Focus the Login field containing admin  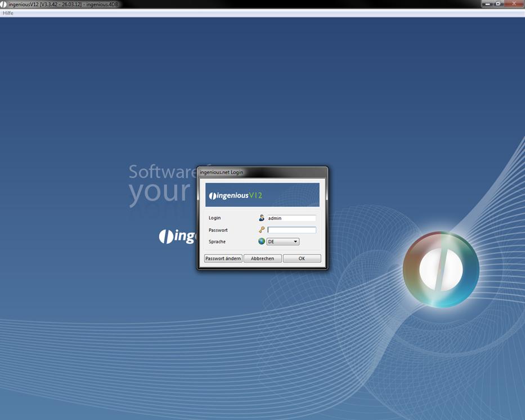(291, 218)
